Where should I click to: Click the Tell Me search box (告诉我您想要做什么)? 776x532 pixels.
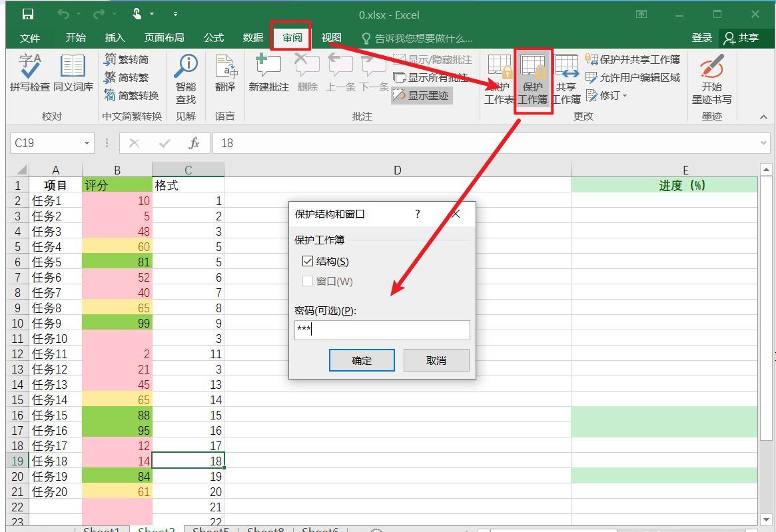pos(417,38)
